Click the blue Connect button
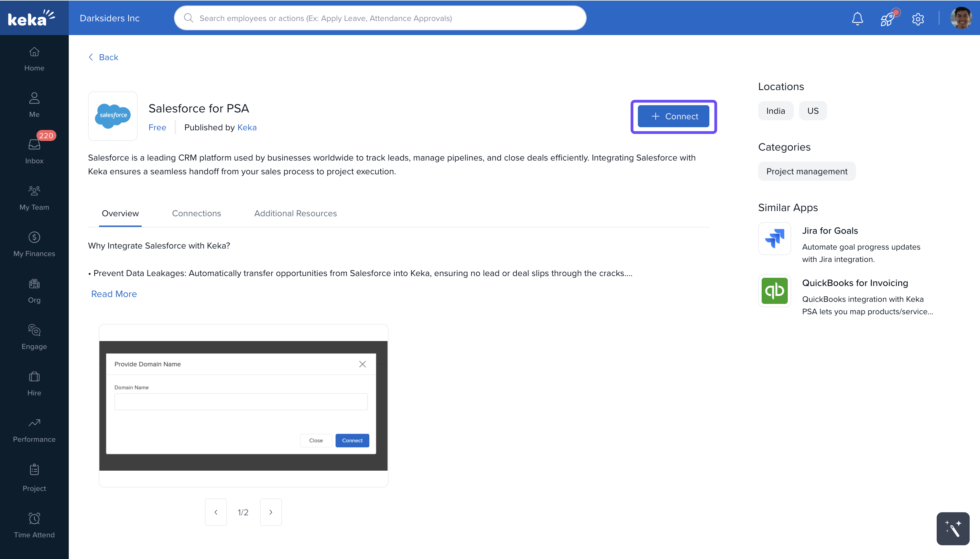 [673, 116]
